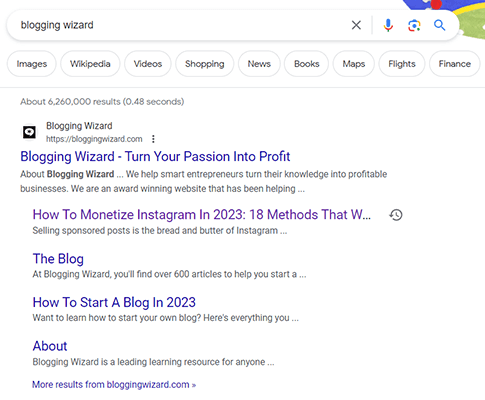The image size is (485, 400).
Task: Click the Blogging Wizard site name above URL
Action: (x=79, y=126)
